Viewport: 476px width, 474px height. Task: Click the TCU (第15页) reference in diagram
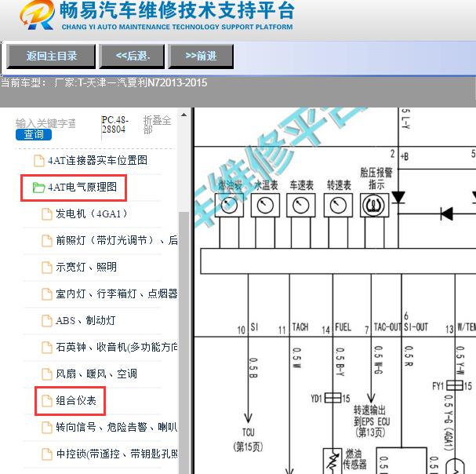pyautogui.click(x=248, y=439)
